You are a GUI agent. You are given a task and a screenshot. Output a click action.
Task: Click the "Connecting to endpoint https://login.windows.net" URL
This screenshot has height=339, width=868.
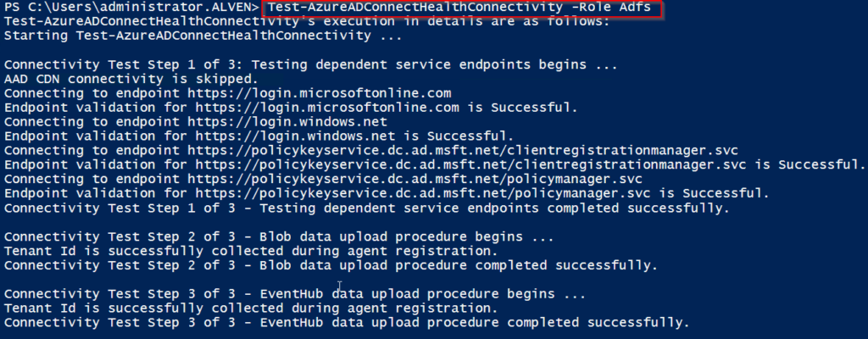coord(287,122)
